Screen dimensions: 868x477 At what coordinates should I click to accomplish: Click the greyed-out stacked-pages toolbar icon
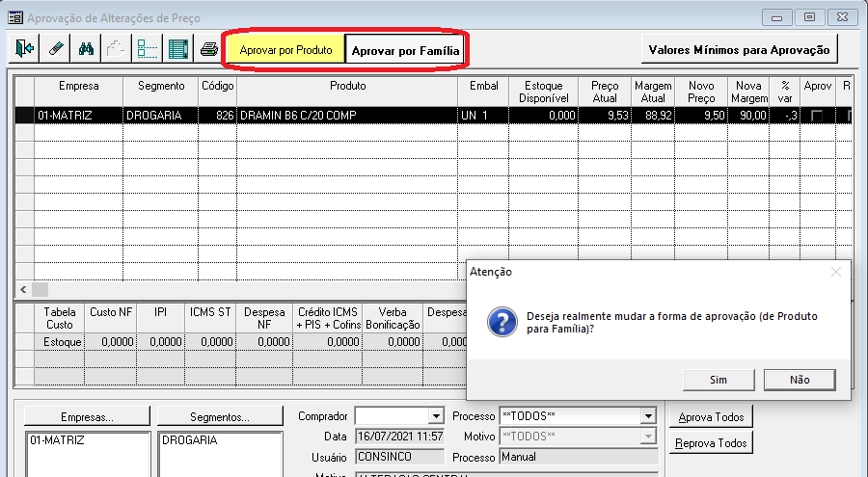click(117, 49)
